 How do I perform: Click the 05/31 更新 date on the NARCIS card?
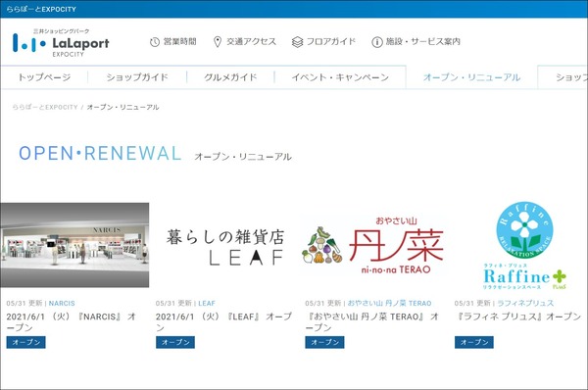click(x=24, y=304)
